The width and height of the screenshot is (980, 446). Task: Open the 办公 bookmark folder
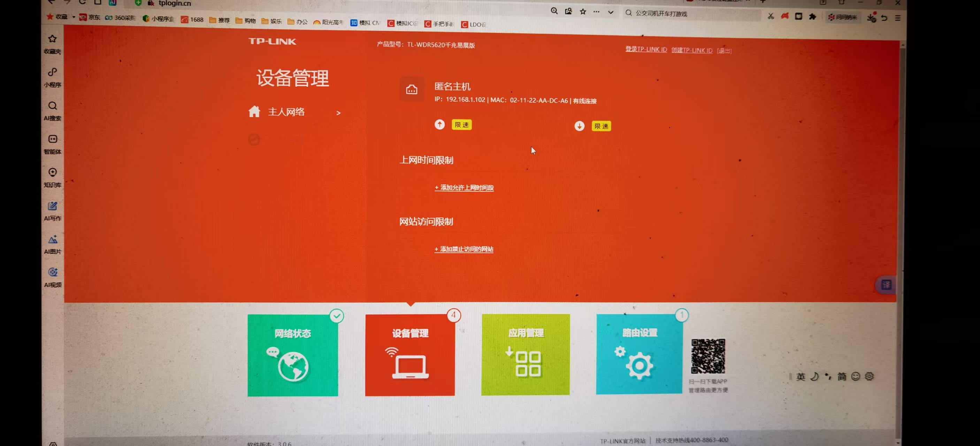pyautogui.click(x=298, y=22)
